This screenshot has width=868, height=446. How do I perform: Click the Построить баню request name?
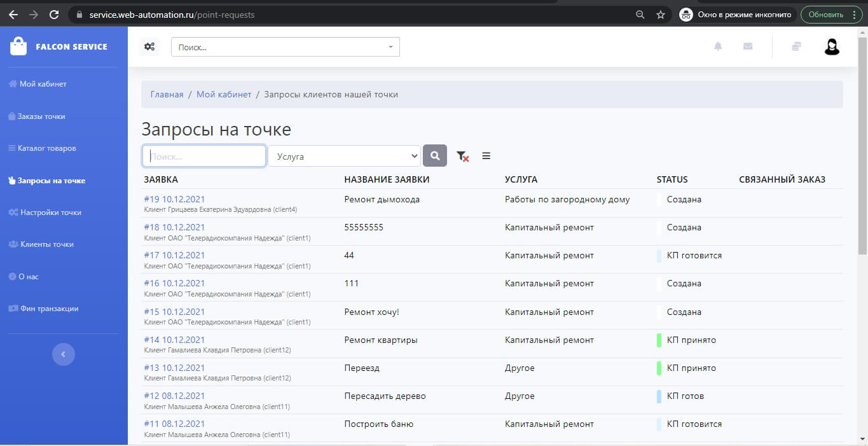coord(379,424)
